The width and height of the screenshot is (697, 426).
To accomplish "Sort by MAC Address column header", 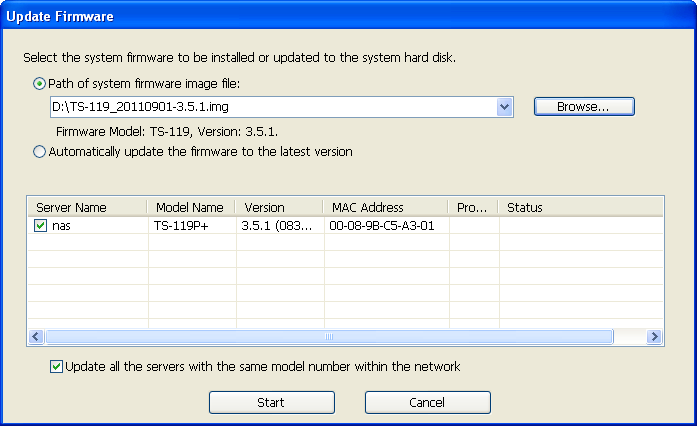I will pyautogui.click(x=385, y=208).
